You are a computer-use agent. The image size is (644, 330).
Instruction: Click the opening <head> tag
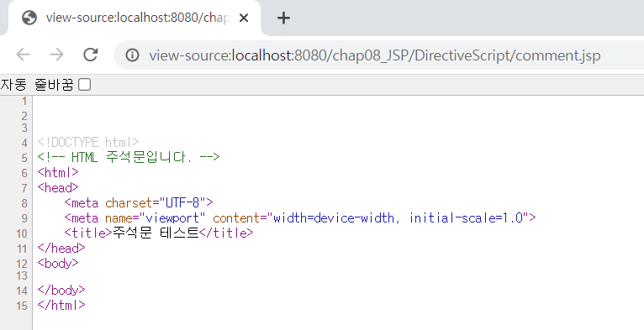point(58,187)
